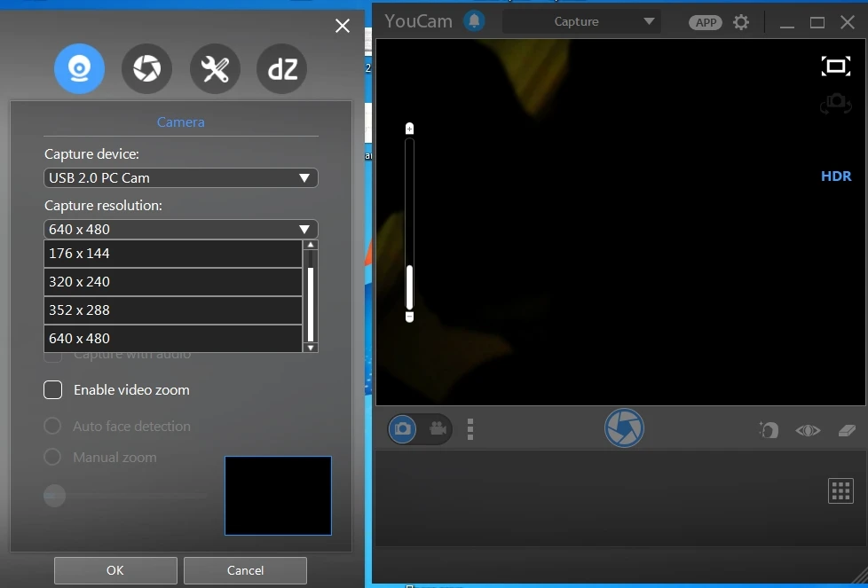Select Manual zoom radio button
Viewport: 868px width, 588px height.
point(52,457)
